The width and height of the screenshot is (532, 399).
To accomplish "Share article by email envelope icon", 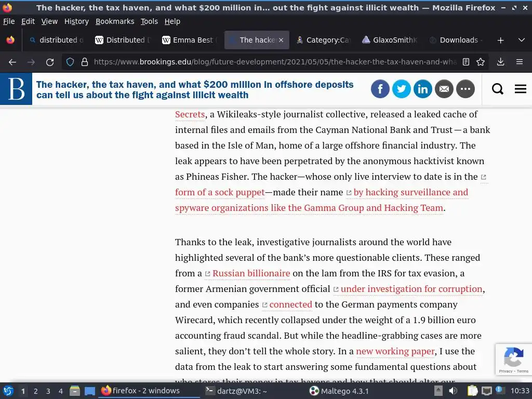I will 444,89.
